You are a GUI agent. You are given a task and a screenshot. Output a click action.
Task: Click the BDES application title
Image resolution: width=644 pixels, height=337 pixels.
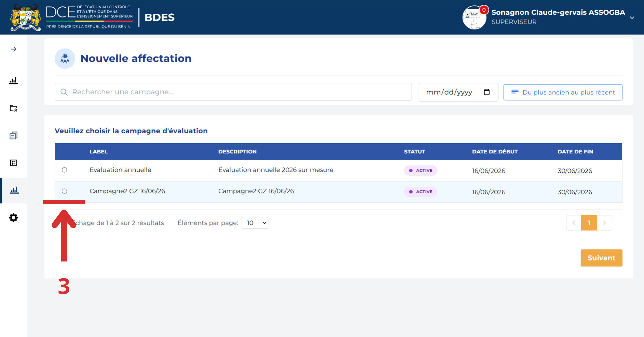click(160, 17)
